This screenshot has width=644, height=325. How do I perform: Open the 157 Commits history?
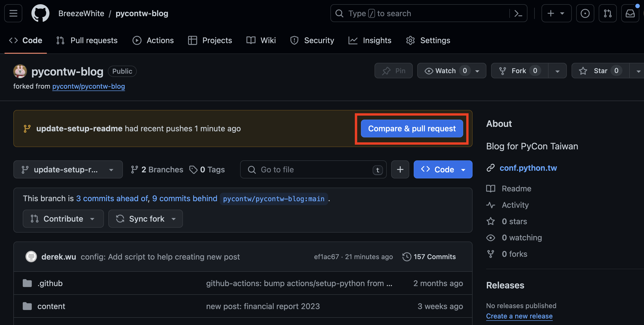(429, 257)
